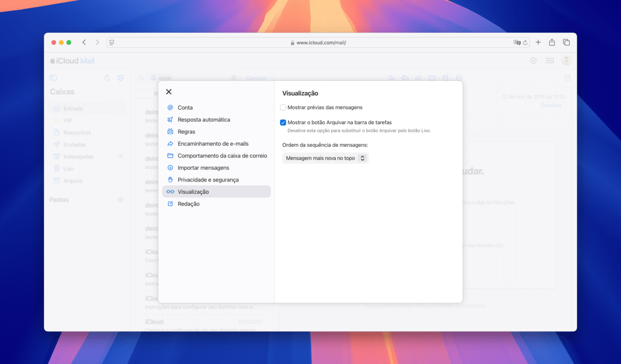
Task: Add a new folder next to Pastas
Action: coord(121,200)
